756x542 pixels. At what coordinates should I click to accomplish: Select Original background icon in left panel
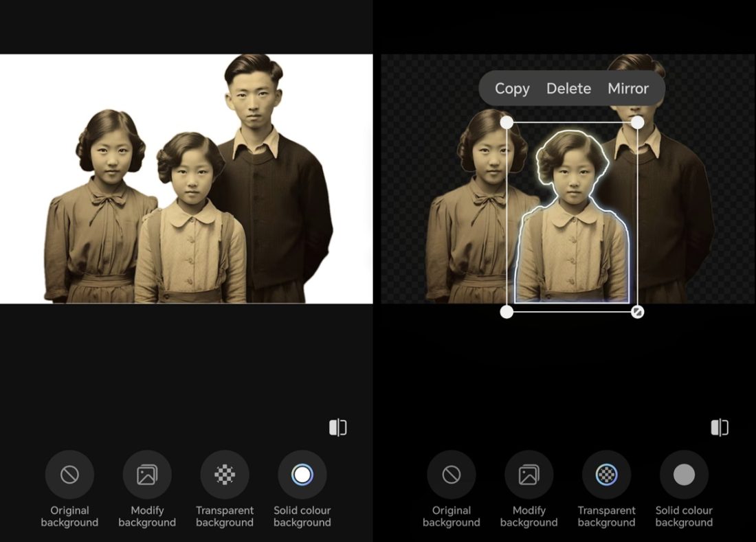point(69,475)
